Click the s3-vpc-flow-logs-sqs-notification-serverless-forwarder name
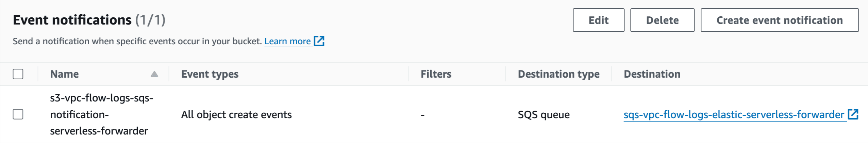The width and height of the screenshot is (868, 143). coord(101,114)
